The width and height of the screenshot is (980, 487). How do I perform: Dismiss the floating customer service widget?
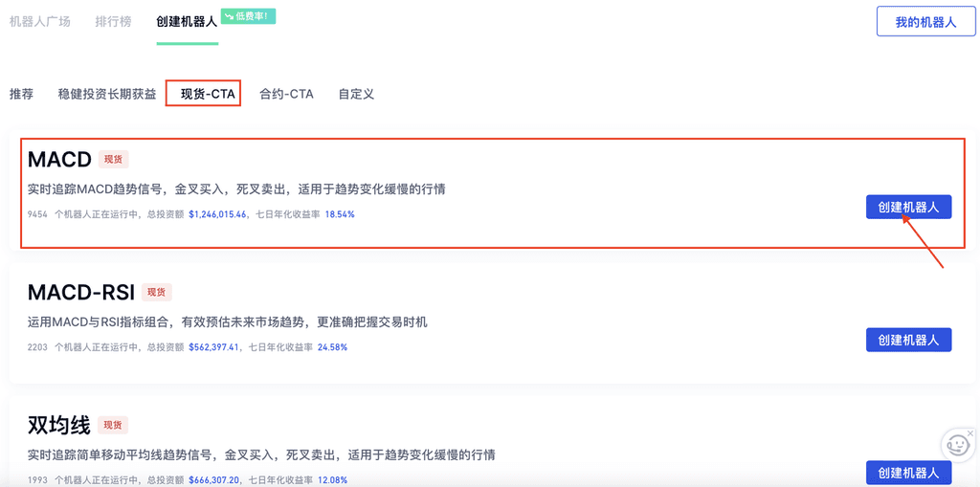(970, 433)
